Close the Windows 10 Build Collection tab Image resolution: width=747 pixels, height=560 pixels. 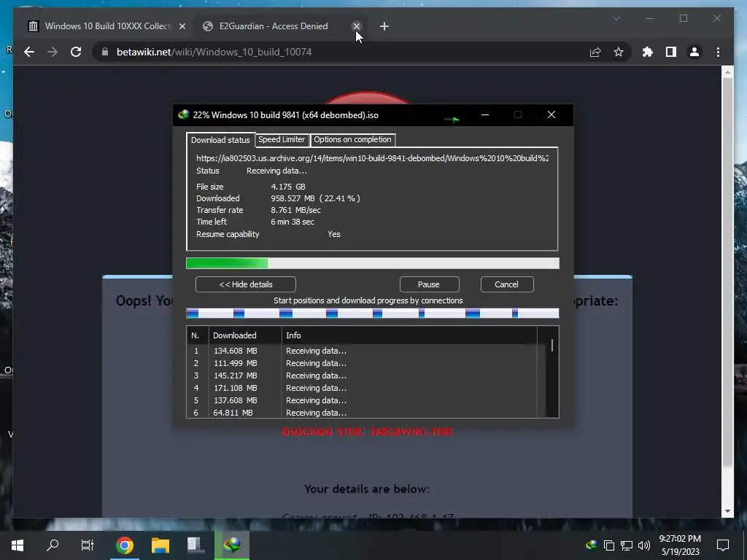[x=182, y=26]
